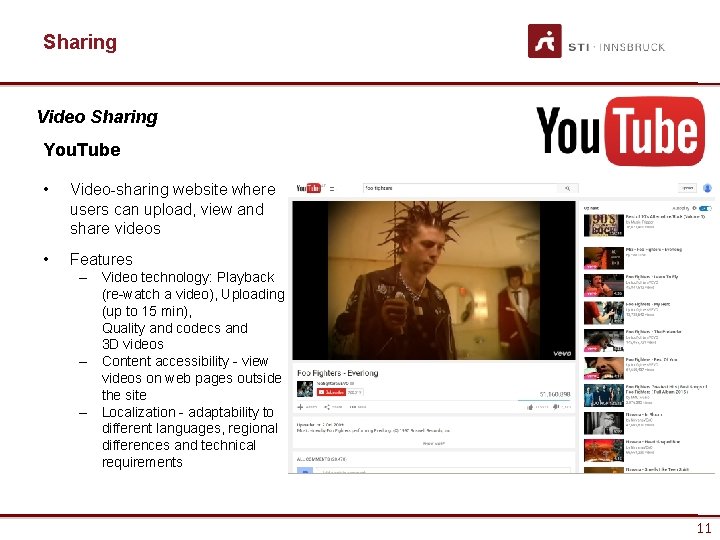The image size is (720, 540).
Task: Click the 'Video Sharing' subtitle
Action: (x=97, y=117)
